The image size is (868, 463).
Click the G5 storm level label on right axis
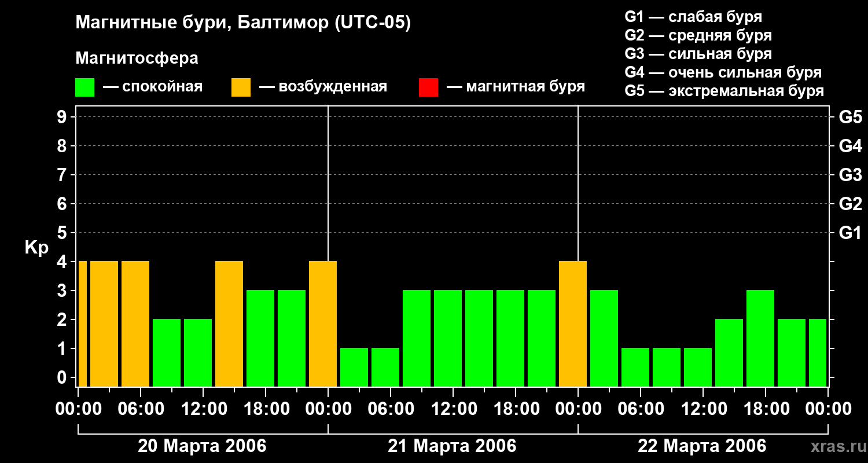[x=850, y=117]
